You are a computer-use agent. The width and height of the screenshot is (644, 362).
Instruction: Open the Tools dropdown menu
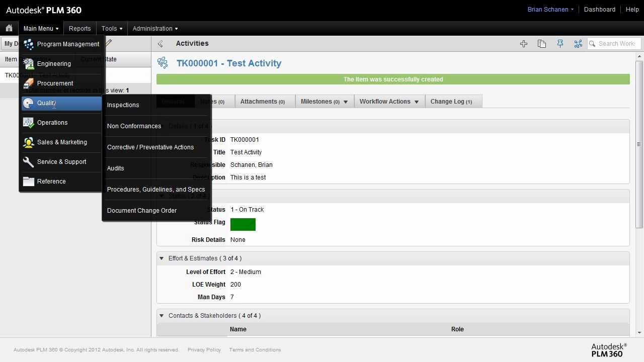coord(112,29)
